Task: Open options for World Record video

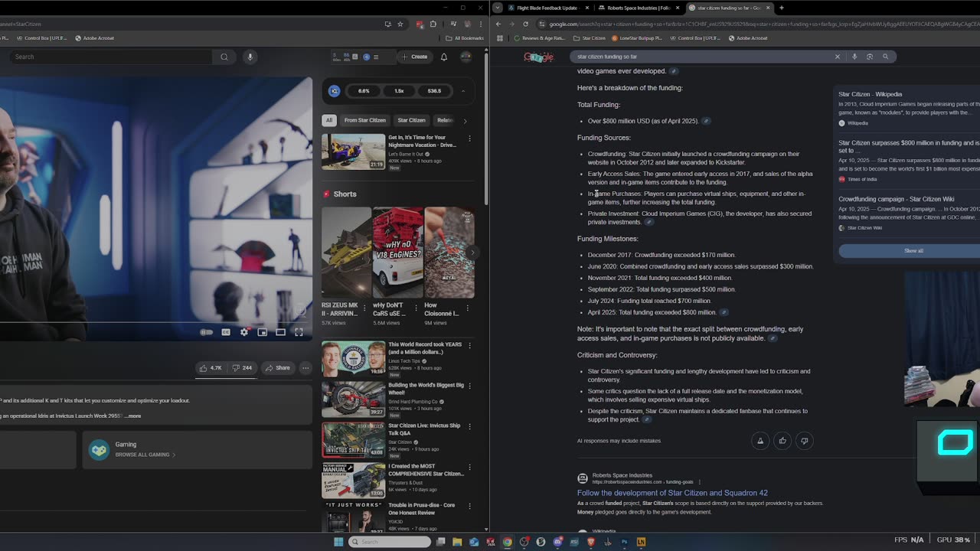Action: [x=469, y=345]
